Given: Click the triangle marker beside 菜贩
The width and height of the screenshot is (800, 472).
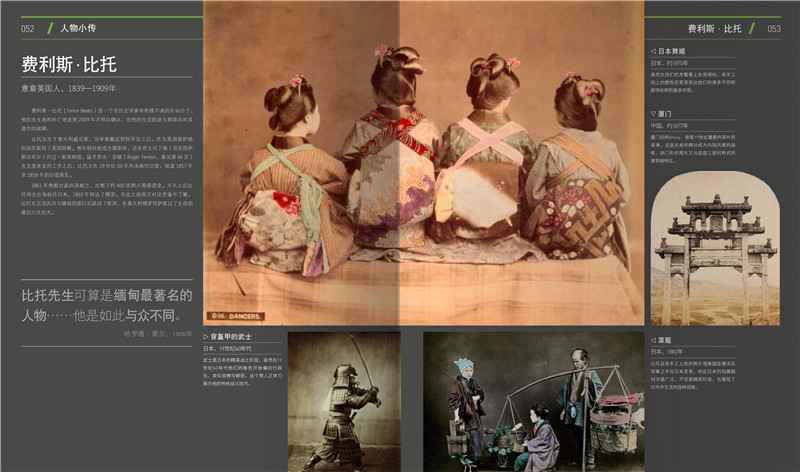Looking at the screenshot, I should (x=653, y=340).
